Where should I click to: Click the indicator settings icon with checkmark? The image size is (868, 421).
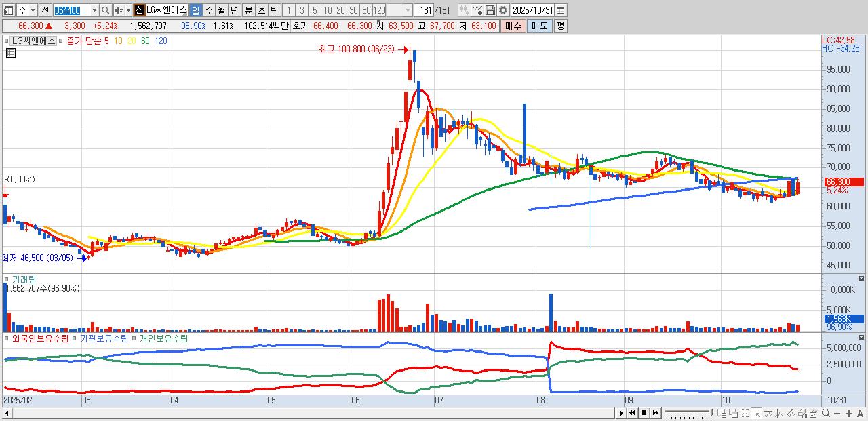477,10
